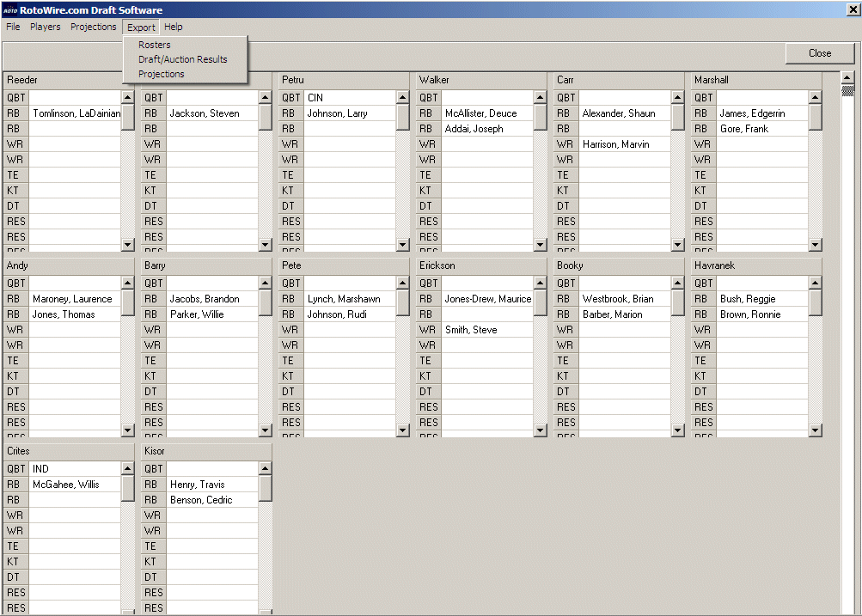
Task: Select Jones, Thomas in Andy's roster
Action: tap(75, 314)
